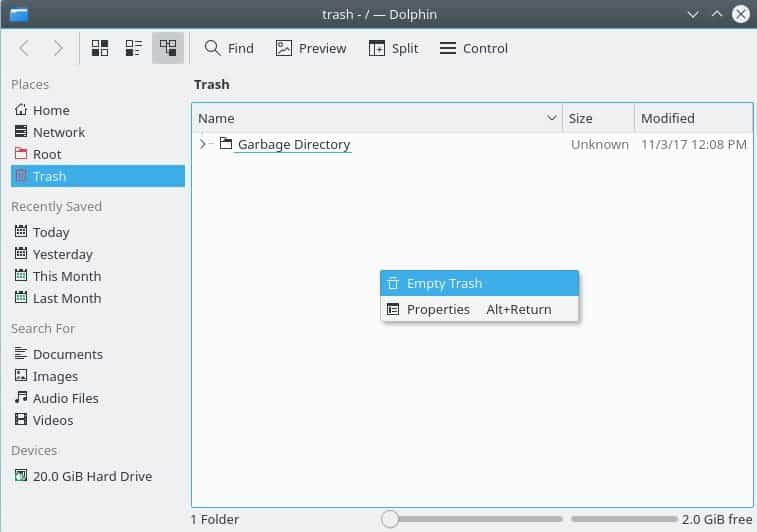This screenshot has height=532, width=757.
Task: Click the Videos film icon
Action: 21,419
